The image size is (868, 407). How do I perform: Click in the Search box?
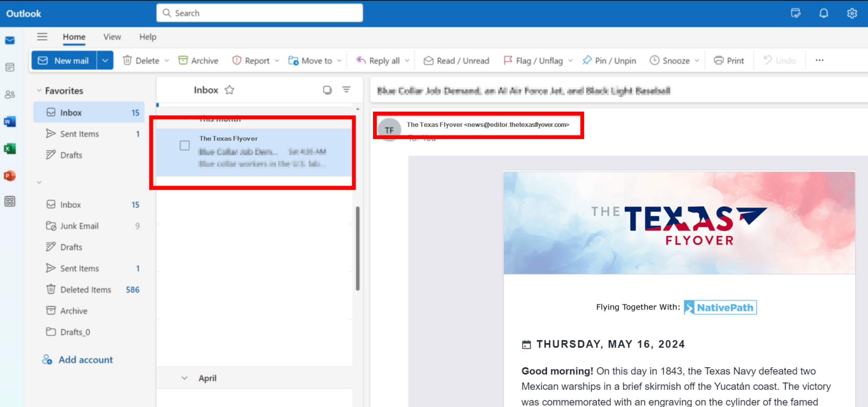click(x=259, y=13)
